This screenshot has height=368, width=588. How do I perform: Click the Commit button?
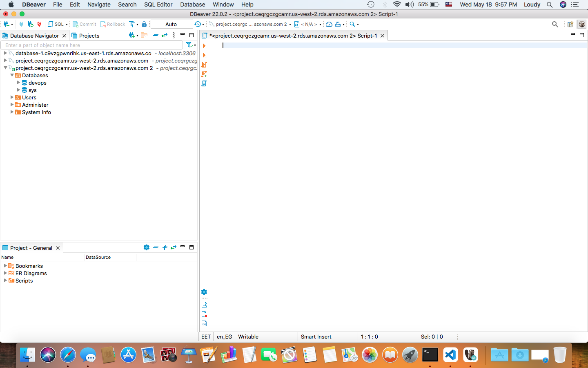(x=85, y=24)
